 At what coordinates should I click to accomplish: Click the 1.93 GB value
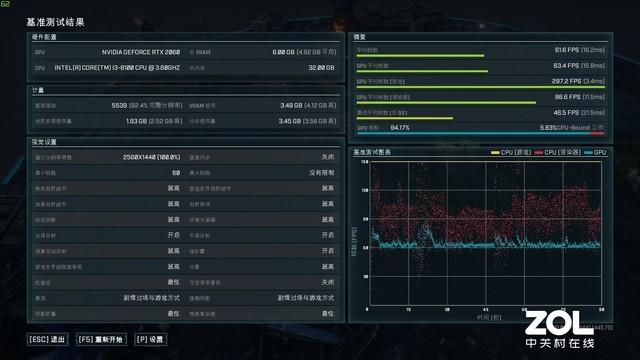(136, 121)
